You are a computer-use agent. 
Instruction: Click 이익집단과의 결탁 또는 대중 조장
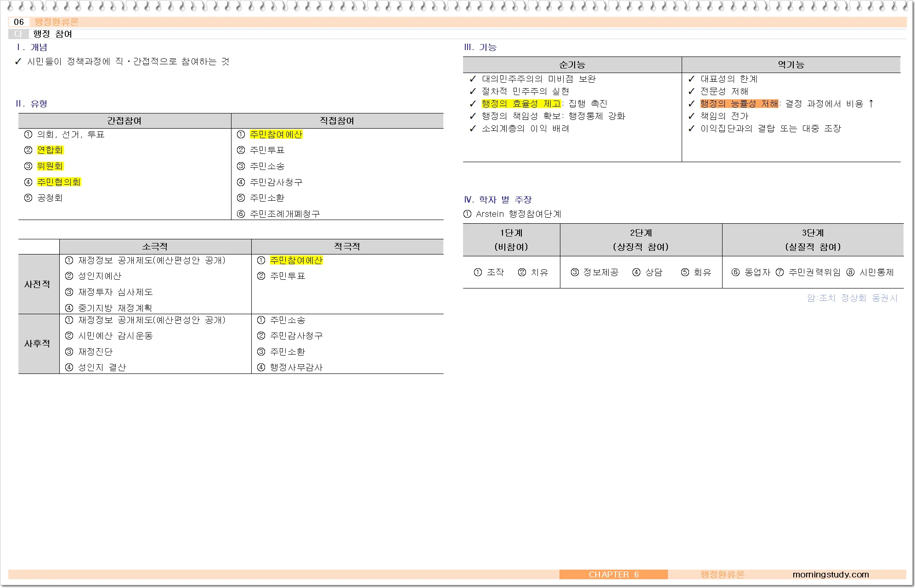pos(771,129)
